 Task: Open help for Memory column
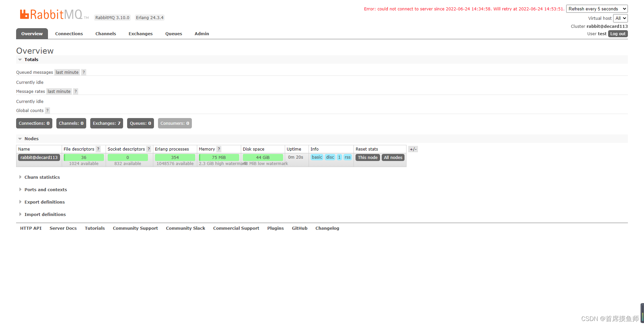coord(219,149)
